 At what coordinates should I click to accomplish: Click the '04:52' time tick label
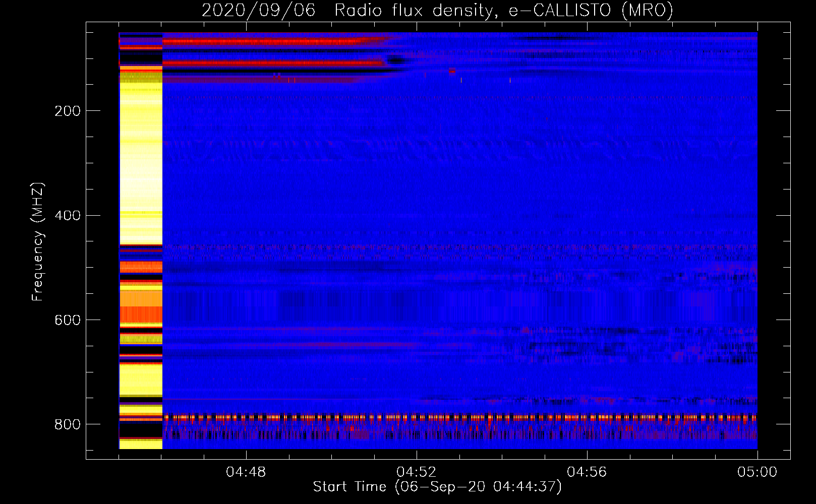tap(417, 472)
